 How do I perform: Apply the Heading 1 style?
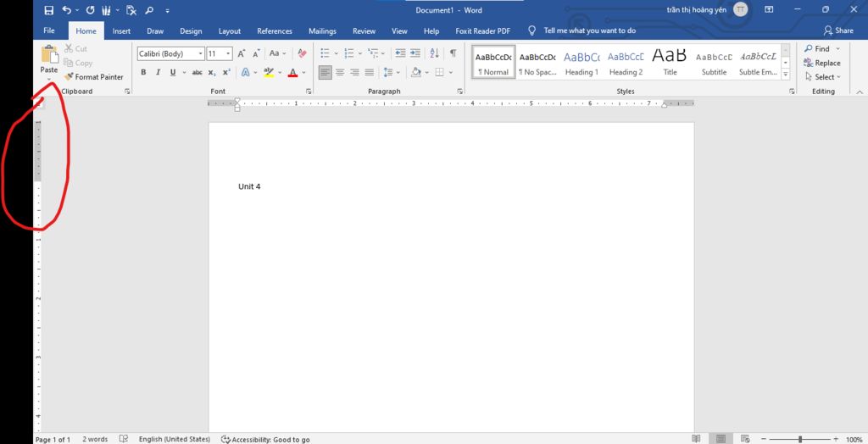click(x=581, y=62)
